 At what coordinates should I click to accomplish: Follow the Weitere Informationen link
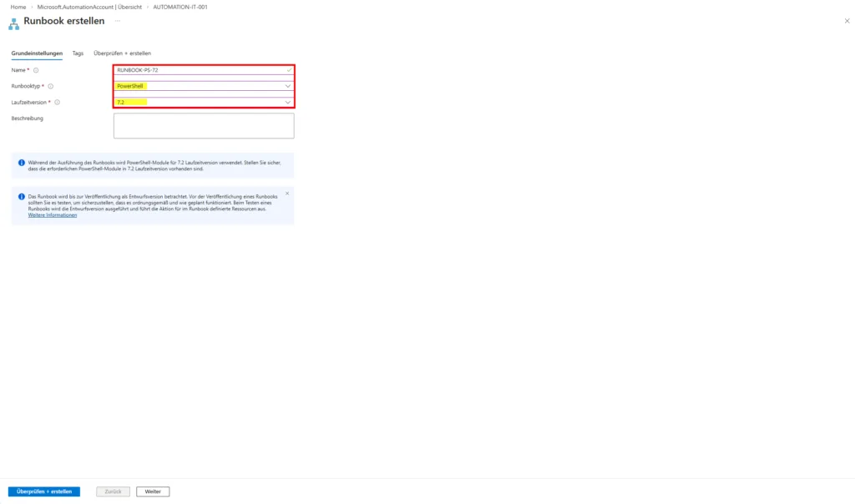click(x=53, y=215)
